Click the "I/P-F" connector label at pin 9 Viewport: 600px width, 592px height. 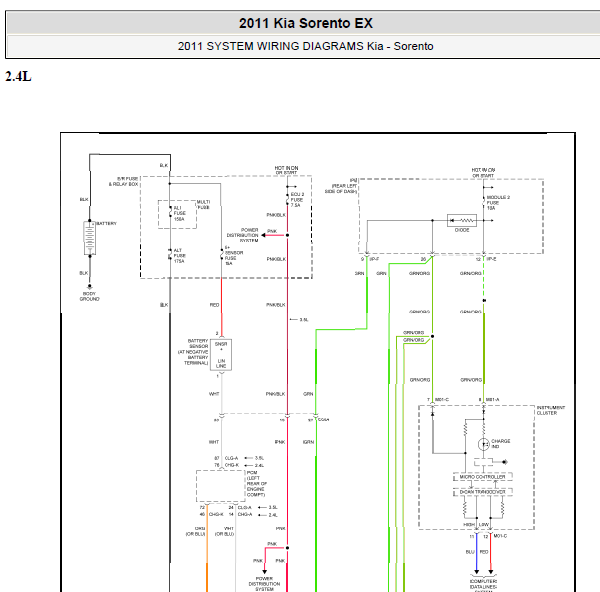click(x=374, y=259)
